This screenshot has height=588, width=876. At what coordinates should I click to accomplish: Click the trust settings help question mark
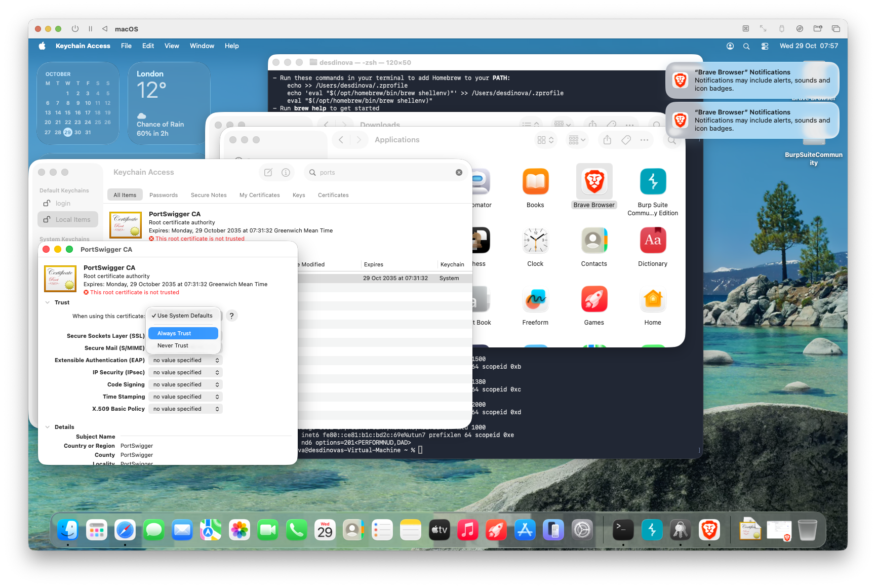coord(231,316)
